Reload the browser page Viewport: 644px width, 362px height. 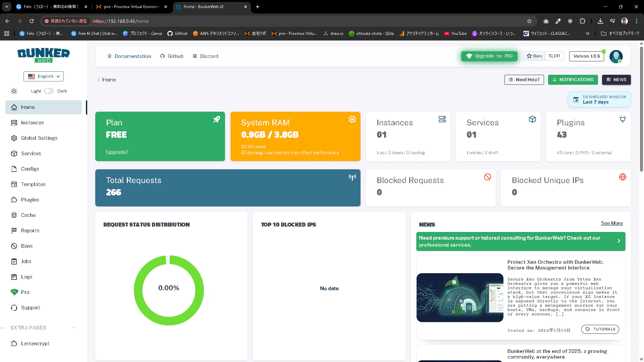tap(32, 21)
